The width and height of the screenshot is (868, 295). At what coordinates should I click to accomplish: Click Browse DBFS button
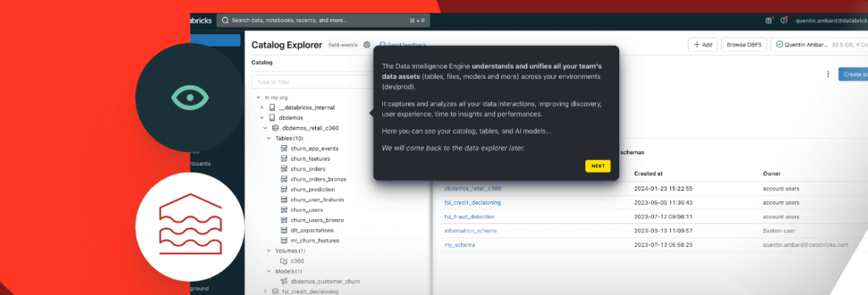(743, 45)
